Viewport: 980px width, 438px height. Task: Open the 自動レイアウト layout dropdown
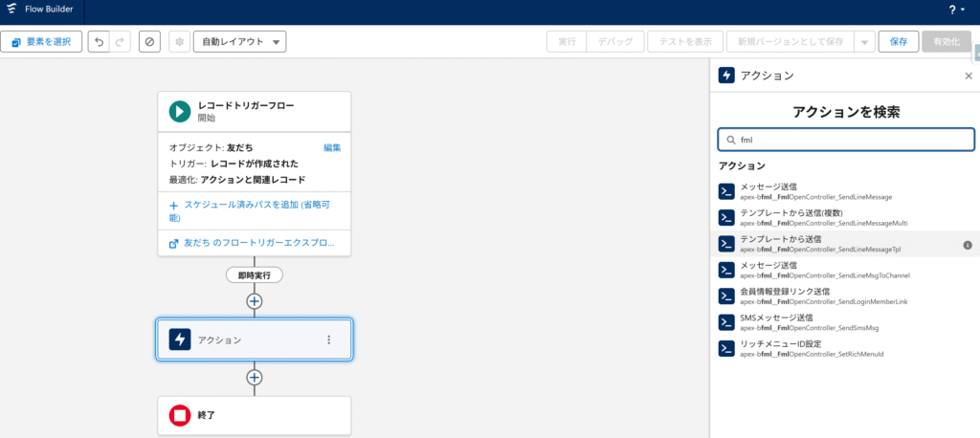coord(239,42)
